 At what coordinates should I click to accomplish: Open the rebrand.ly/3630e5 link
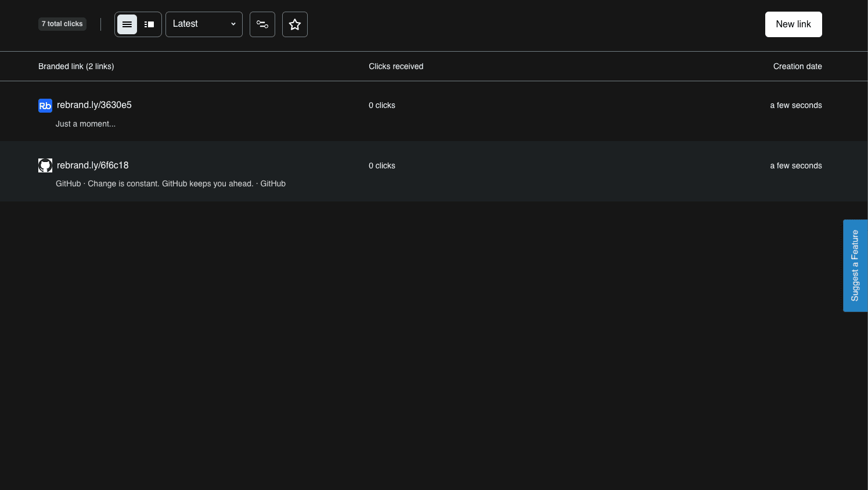point(94,105)
